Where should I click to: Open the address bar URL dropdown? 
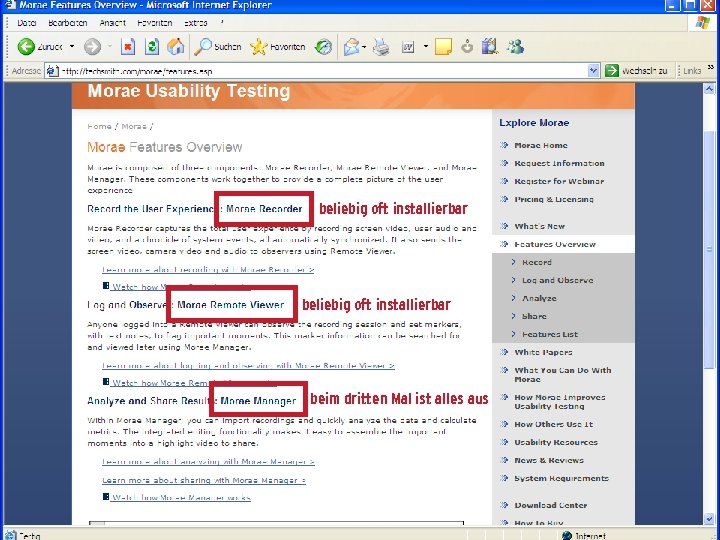tap(593, 71)
